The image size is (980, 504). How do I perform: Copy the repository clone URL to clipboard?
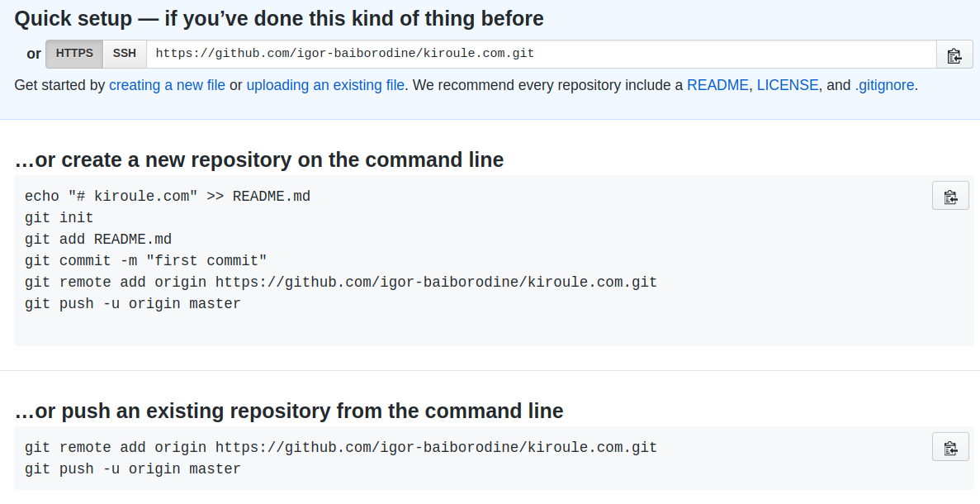coord(954,55)
